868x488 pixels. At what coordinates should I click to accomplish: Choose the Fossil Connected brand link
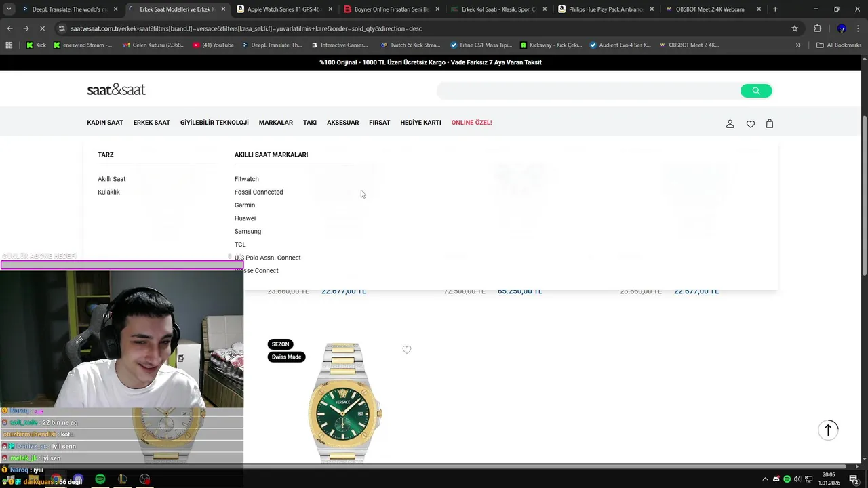tap(259, 192)
